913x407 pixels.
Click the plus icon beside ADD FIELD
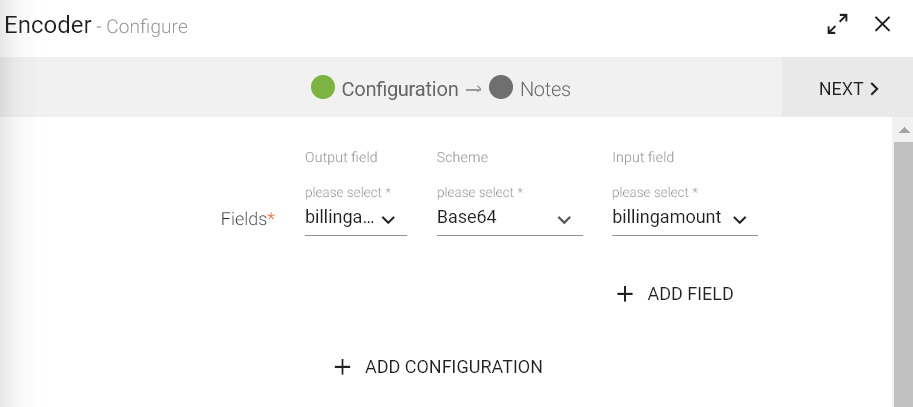coord(625,294)
